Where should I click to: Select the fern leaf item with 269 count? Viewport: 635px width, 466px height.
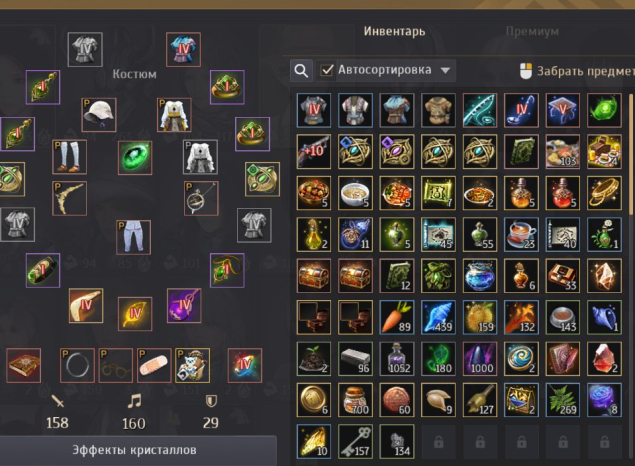pyautogui.click(x=563, y=400)
